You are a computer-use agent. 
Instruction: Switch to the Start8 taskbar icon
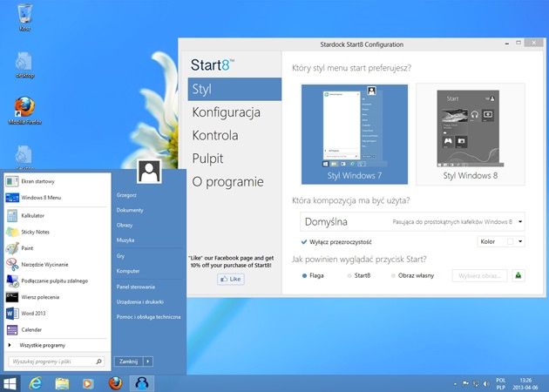click(142, 383)
